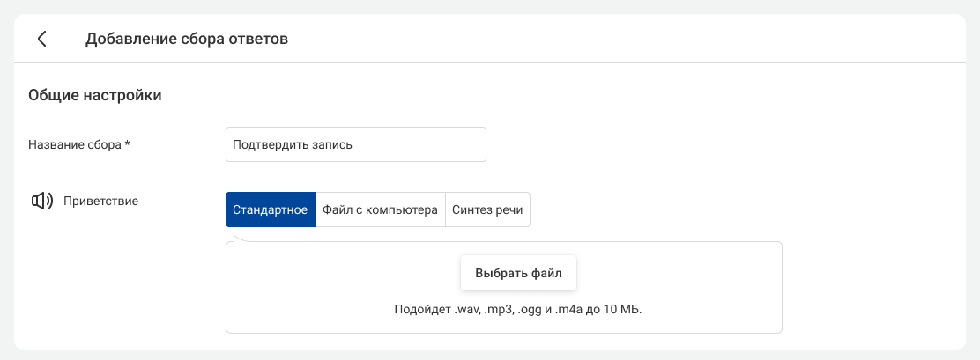The height and width of the screenshot is (360, 980).
Task: Click the Добавление сбора ответов page title
Action: pyautogui.click(x=187, y=40)
